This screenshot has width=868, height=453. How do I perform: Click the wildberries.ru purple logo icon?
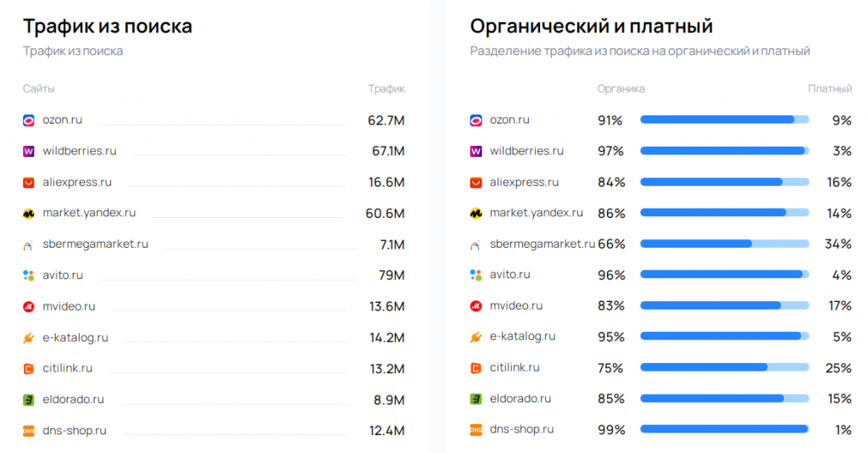click(x=28, y=151)
